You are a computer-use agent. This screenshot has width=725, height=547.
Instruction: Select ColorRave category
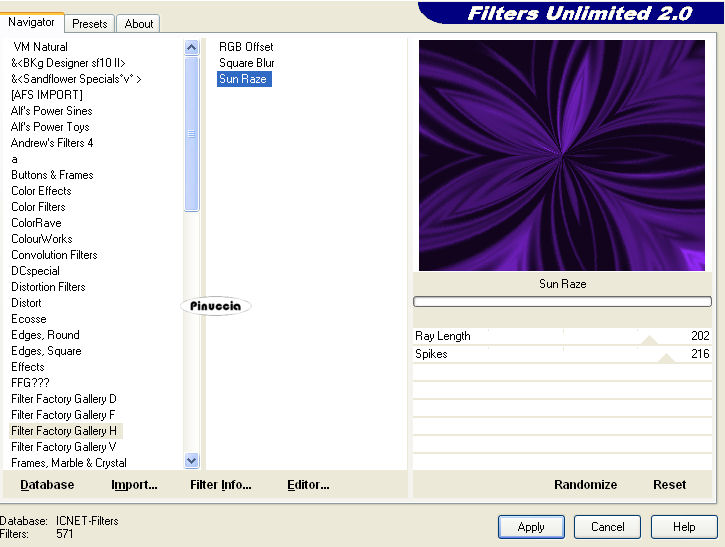36,223
